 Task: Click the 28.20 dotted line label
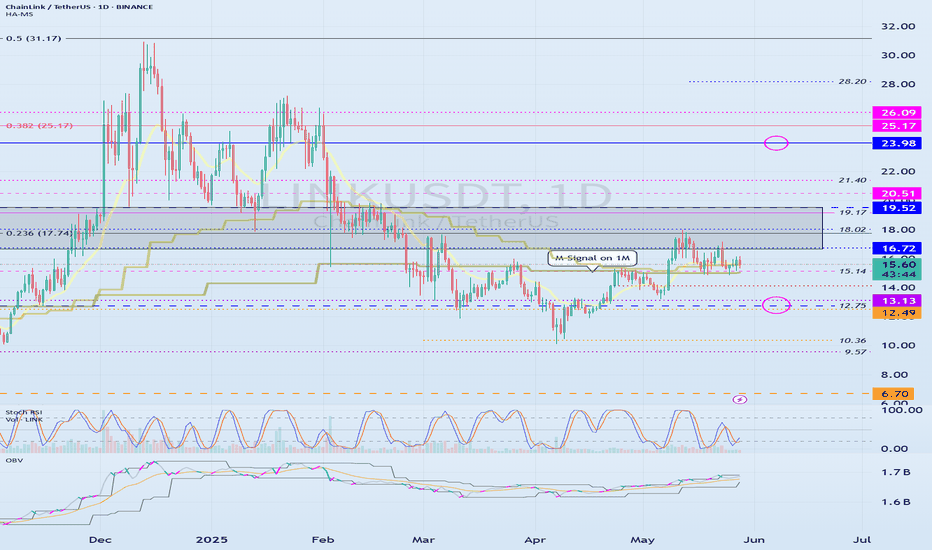point(852,81)
